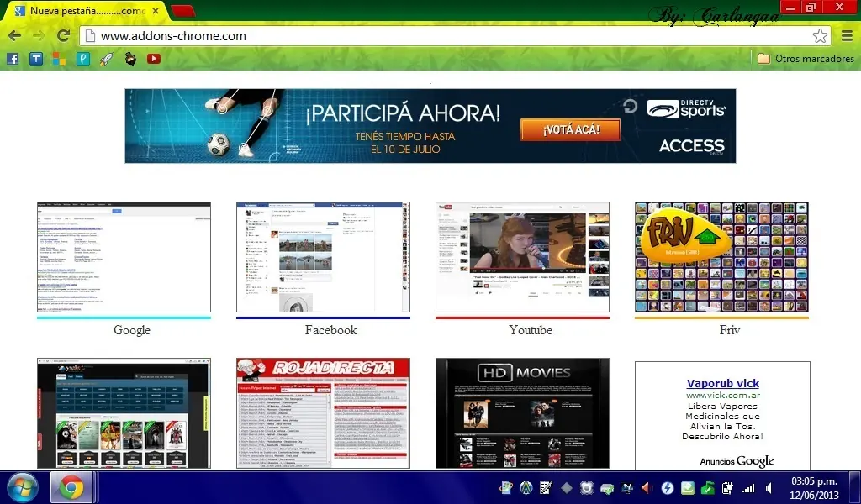The image size is (861, 504).
Task: Click the circular A globe tray icon
Action: click(526, 487)
